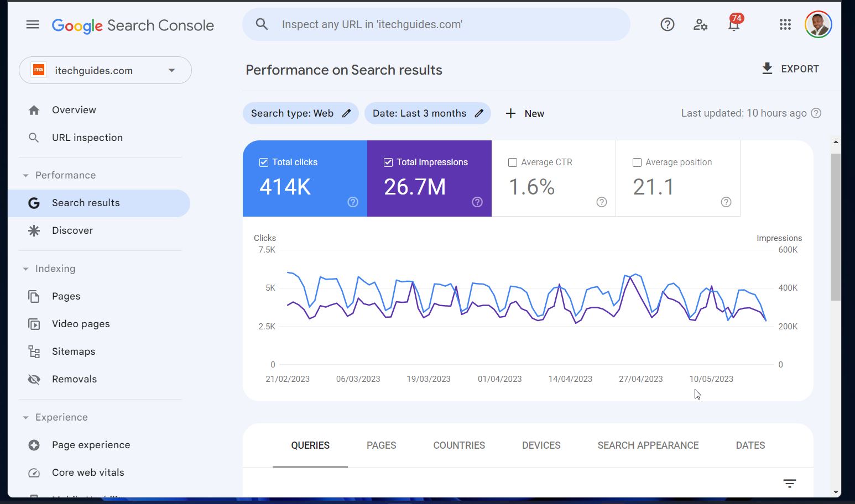
Task: Switch to the SEARCH APPEARANCE tab
Action: click(648, 445)
